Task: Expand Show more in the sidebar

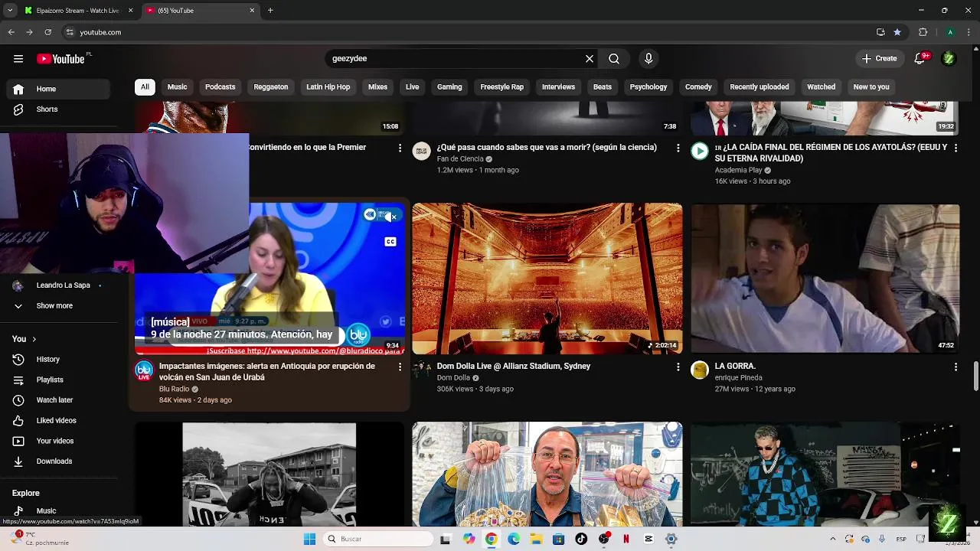Action: [x=54, y=306]
